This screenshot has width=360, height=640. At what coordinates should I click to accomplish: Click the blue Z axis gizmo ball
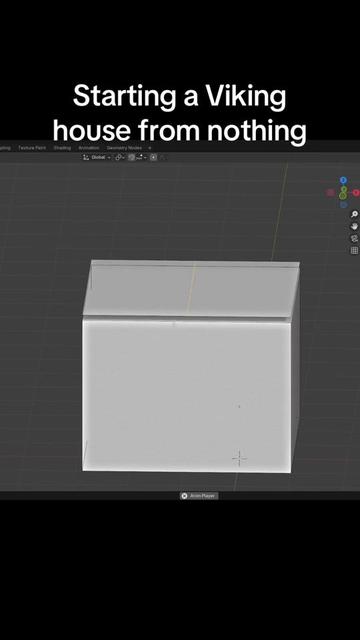[343, 180]
